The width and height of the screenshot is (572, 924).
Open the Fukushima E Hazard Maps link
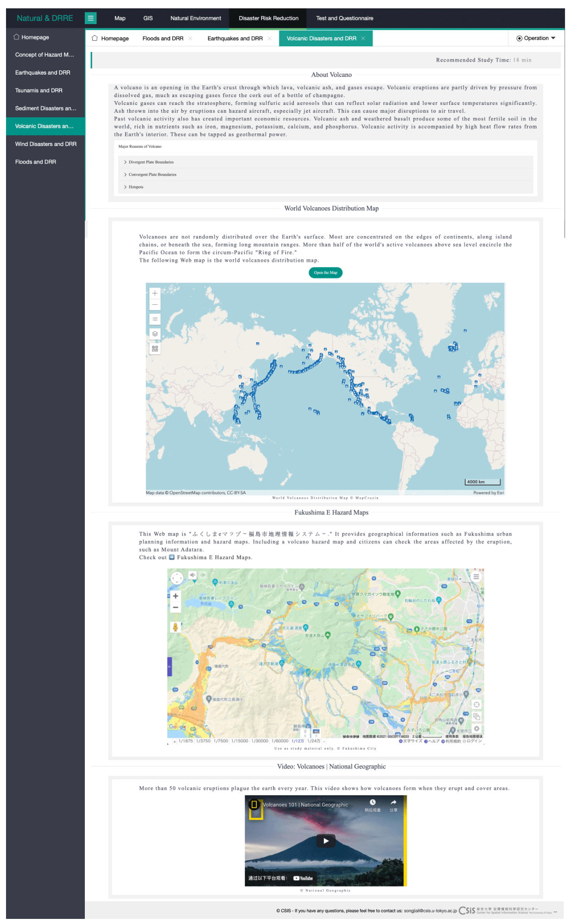(214, 557)
